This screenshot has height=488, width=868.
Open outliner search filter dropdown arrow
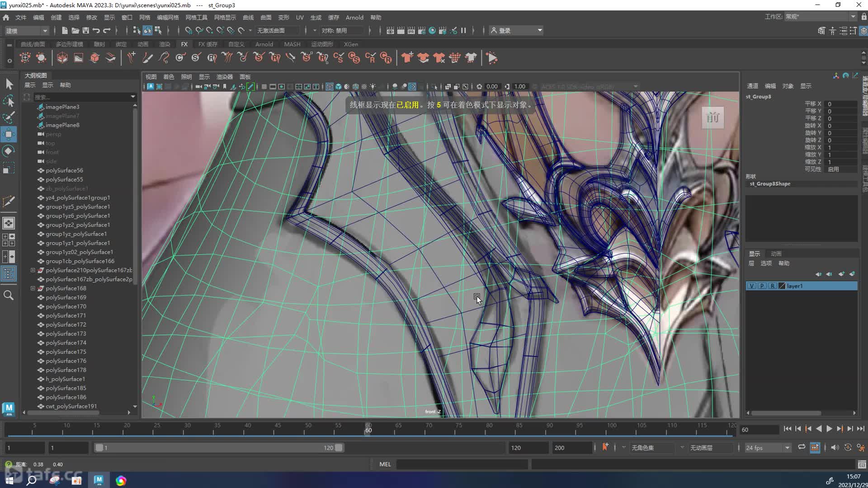tap(132, 97)
